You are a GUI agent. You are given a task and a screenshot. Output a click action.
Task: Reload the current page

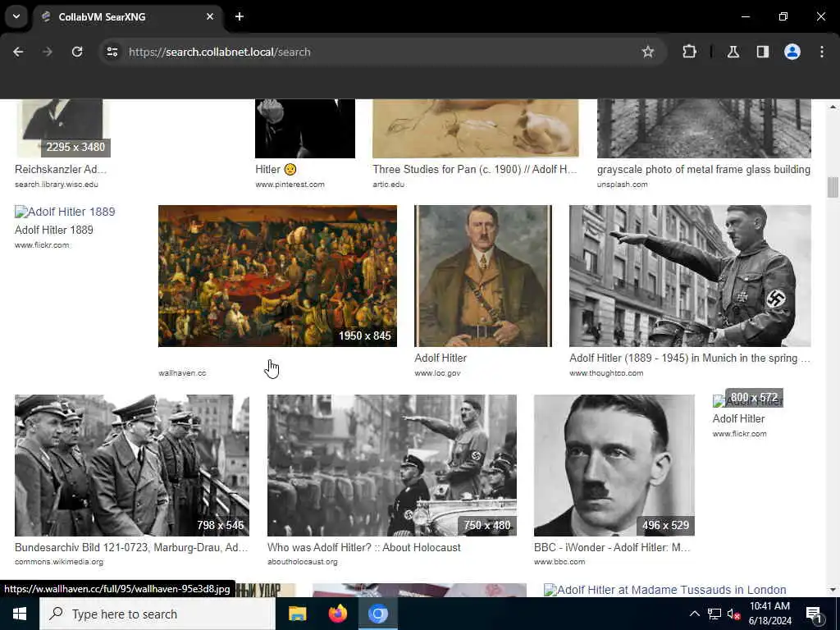(77, 52)
